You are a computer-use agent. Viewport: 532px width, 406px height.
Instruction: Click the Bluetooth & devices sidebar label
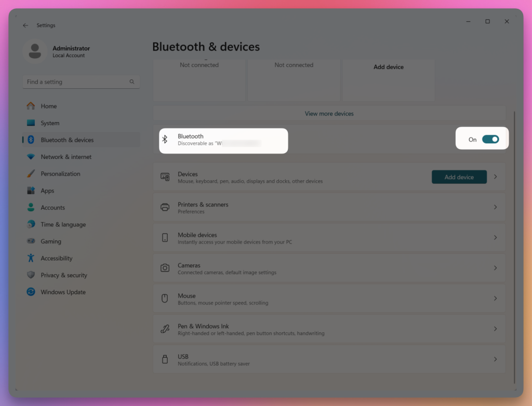[x=67, y=140]
